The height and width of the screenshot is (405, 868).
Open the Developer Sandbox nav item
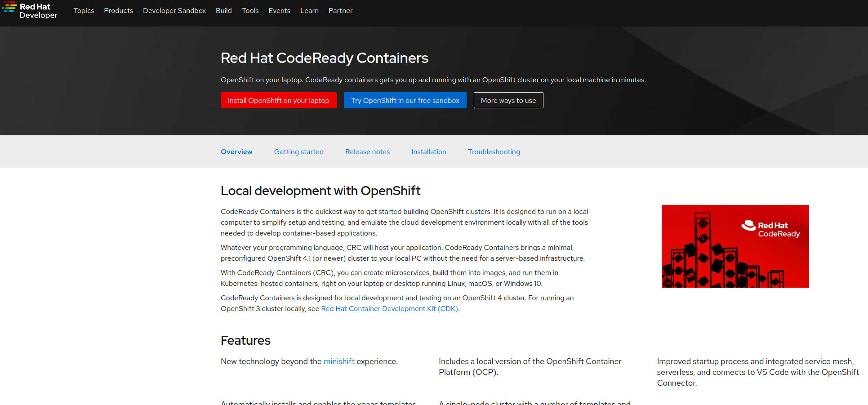pos(174,11)
